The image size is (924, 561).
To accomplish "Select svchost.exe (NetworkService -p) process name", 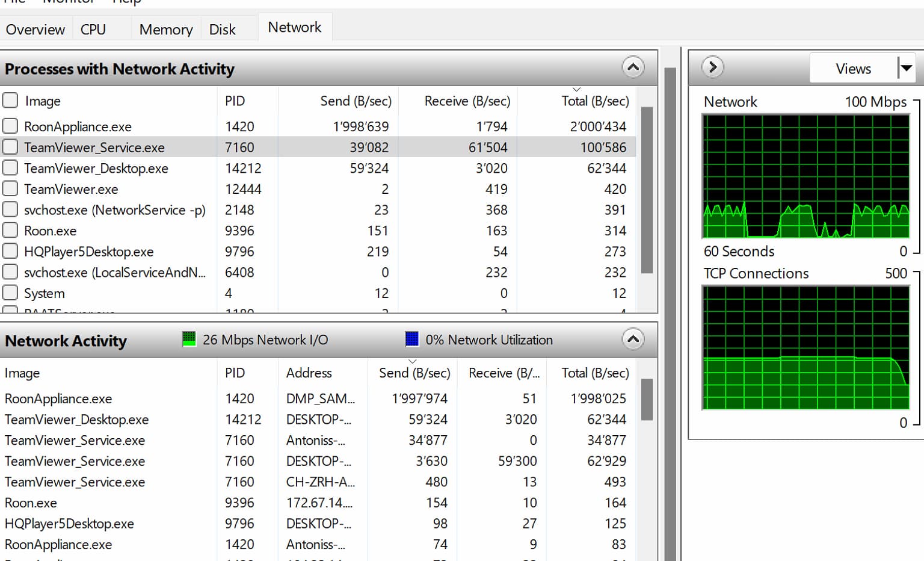I will (x=115, y=209).
